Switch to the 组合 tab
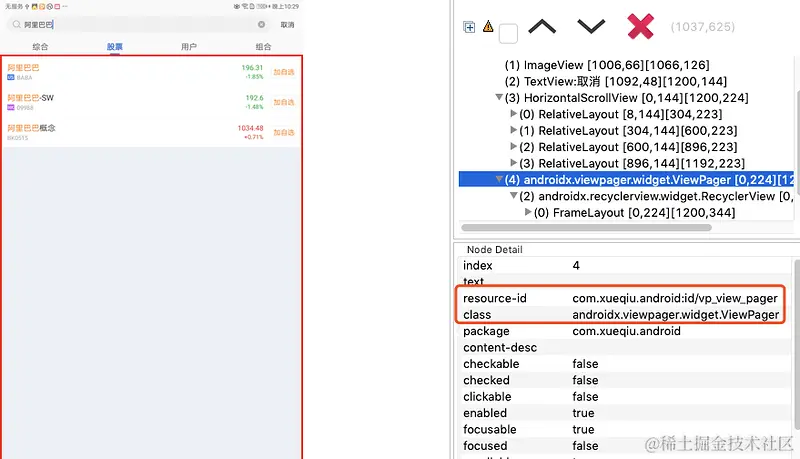The image size is (800, 459). pos(263,46)
